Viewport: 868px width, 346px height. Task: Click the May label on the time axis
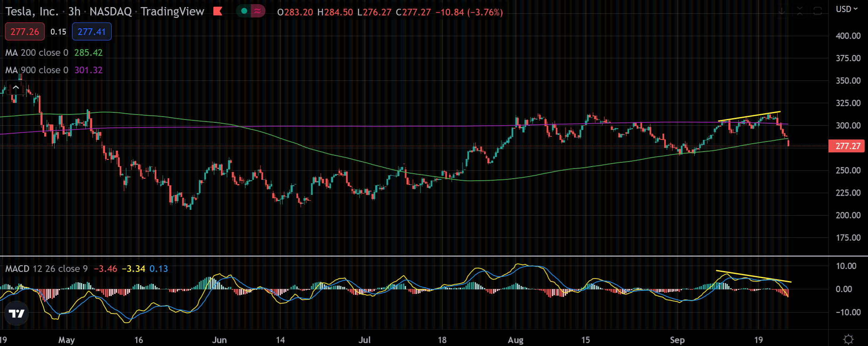tap(67, 340)
